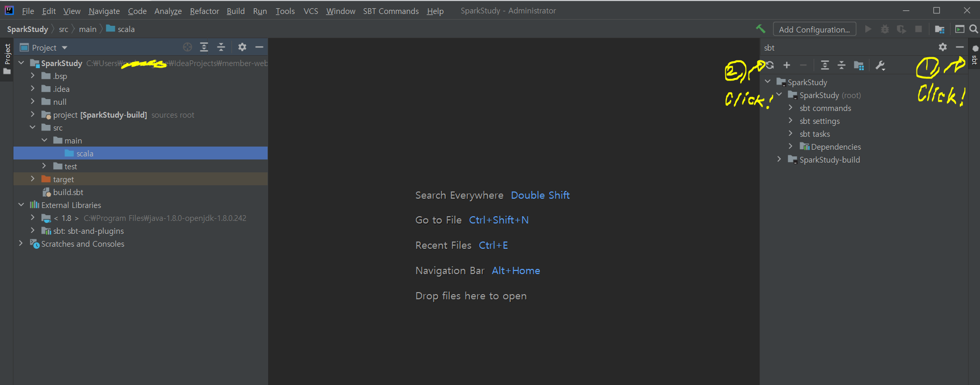980x385 pixels.
Task: Open the File menu
Action: pyautogui.click(x=28, y=11)
